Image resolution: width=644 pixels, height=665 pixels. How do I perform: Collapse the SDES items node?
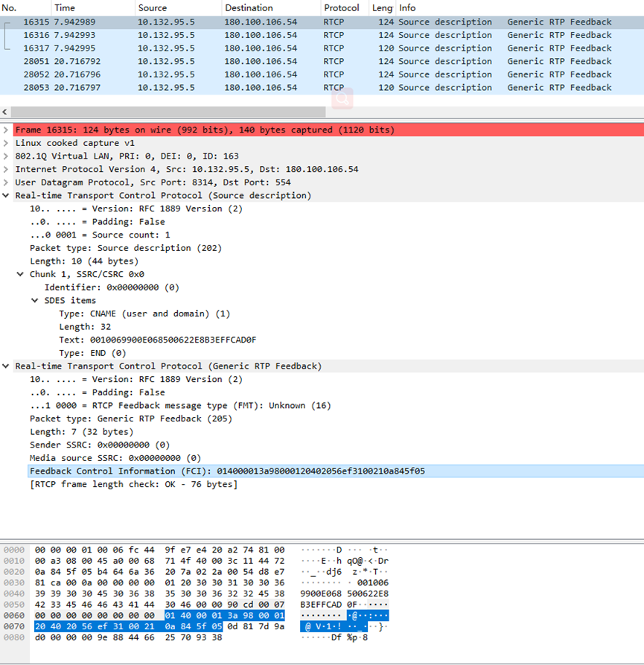pyautogui.click(x=35, y=301)
